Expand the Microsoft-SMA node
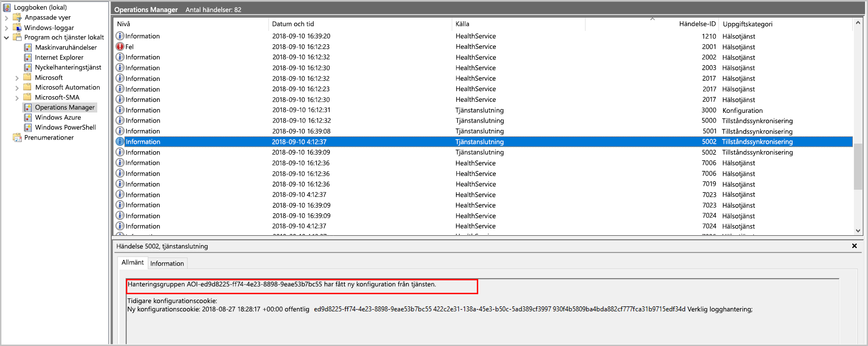 (17, 98)
